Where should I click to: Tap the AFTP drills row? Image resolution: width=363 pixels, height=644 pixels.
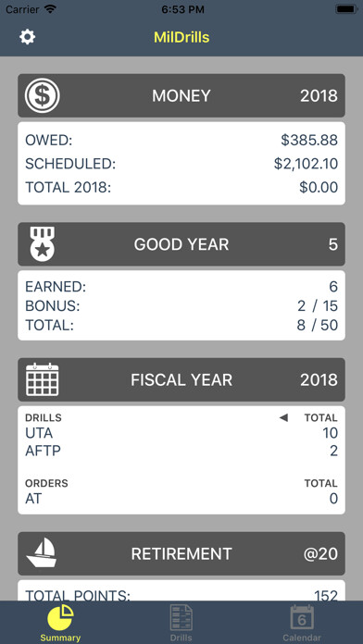point(181,451)
